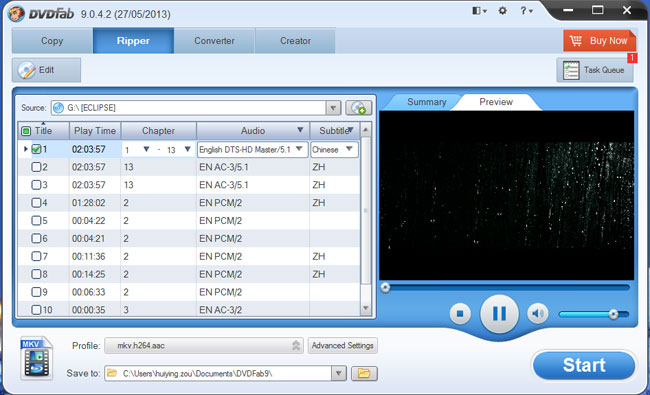650x395 pixels.
Task: Check title 9 checkbox
Action: click(x=36, y=292)
